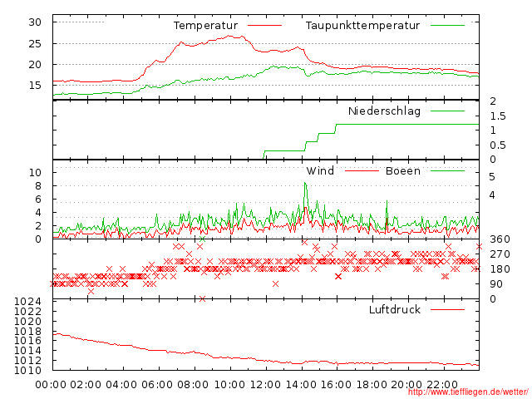Click the 12:00 time axis label
This screenshot has width=532, height=399.
(266, 385)
